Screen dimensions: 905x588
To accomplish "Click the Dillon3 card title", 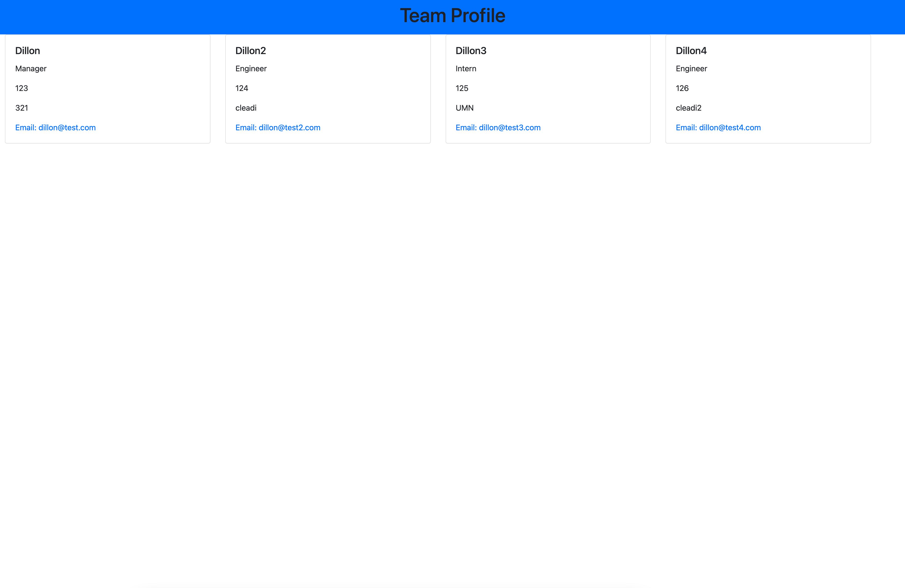I will tap(471, 51).
